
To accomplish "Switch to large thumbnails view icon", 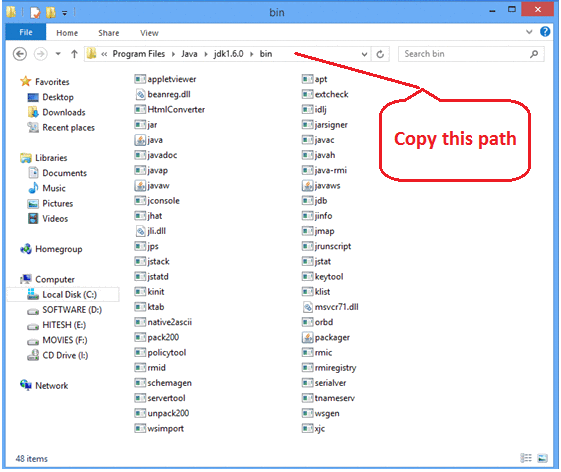I will click(x=543, y=458).
